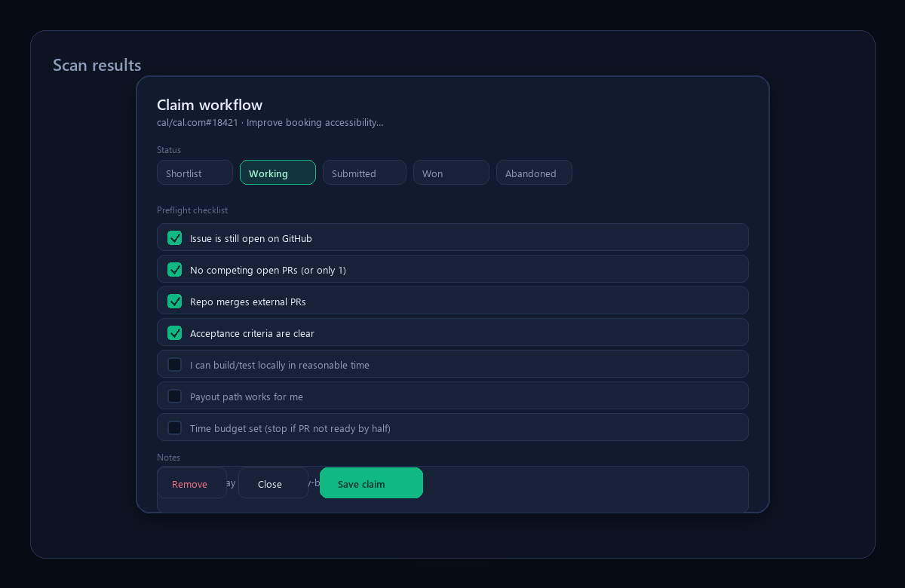905x588 pixels.
Task: Choose the Abandoned status
Action: click(534, 173)
